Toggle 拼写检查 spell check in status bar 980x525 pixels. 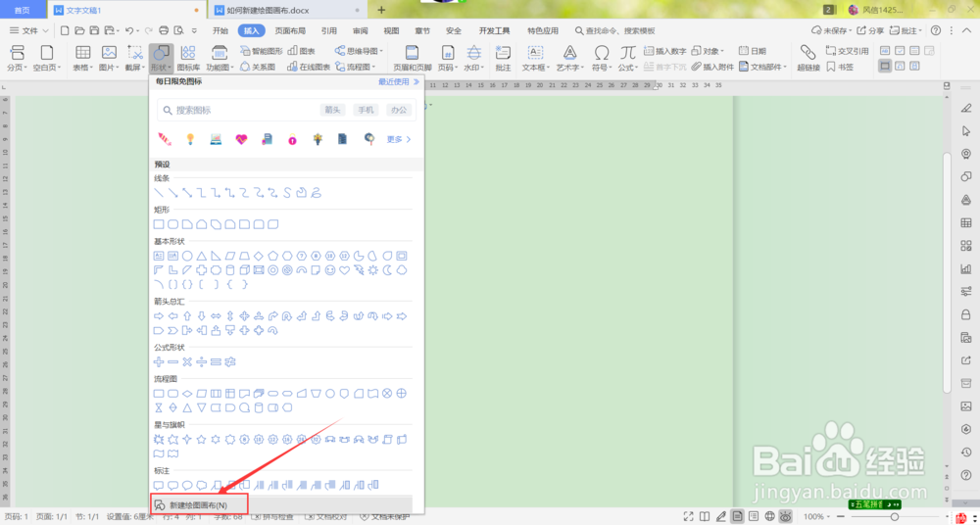click(x=271, y=517)
